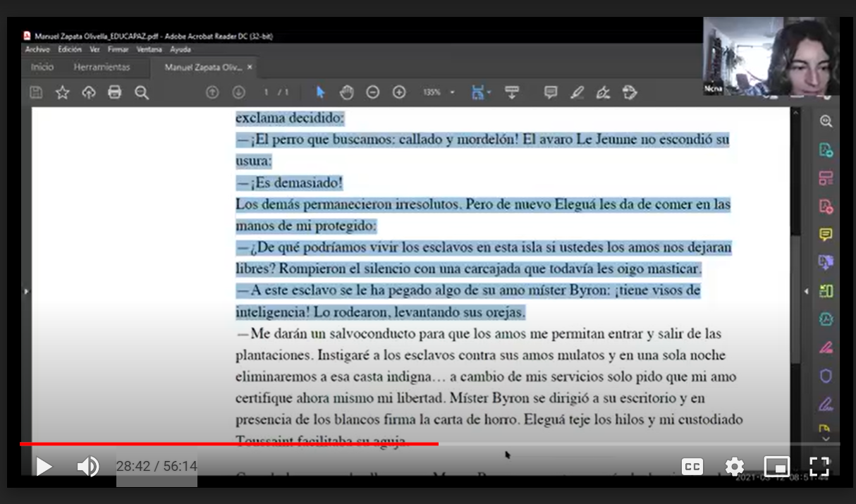Open the Edición menu

point(70,50)
